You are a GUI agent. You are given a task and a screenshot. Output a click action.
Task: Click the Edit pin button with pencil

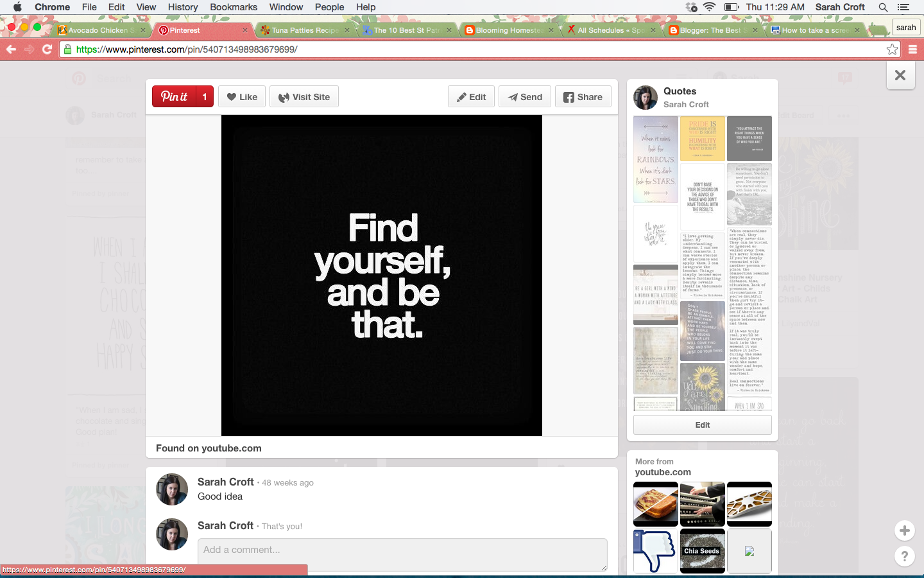coord(471,97)
